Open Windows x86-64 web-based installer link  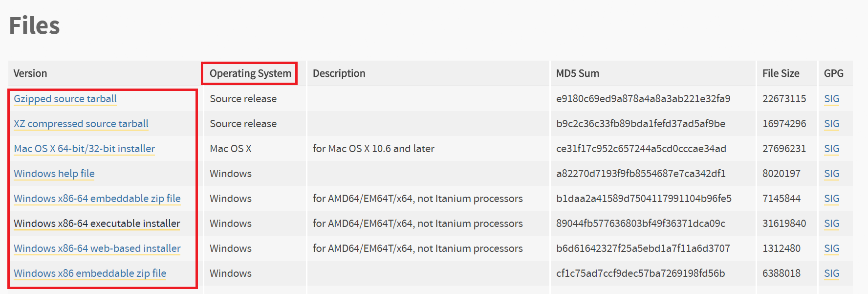(97, 249)
